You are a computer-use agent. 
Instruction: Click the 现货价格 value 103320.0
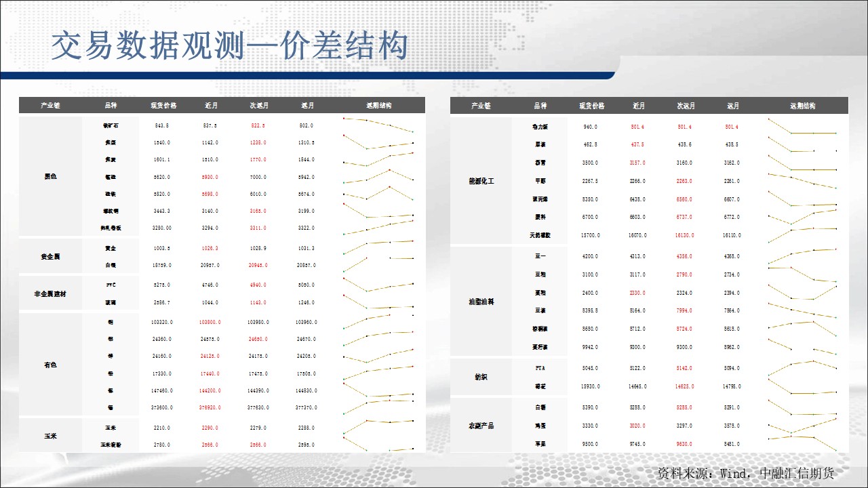pyautogui.click(x=162, y=322)
